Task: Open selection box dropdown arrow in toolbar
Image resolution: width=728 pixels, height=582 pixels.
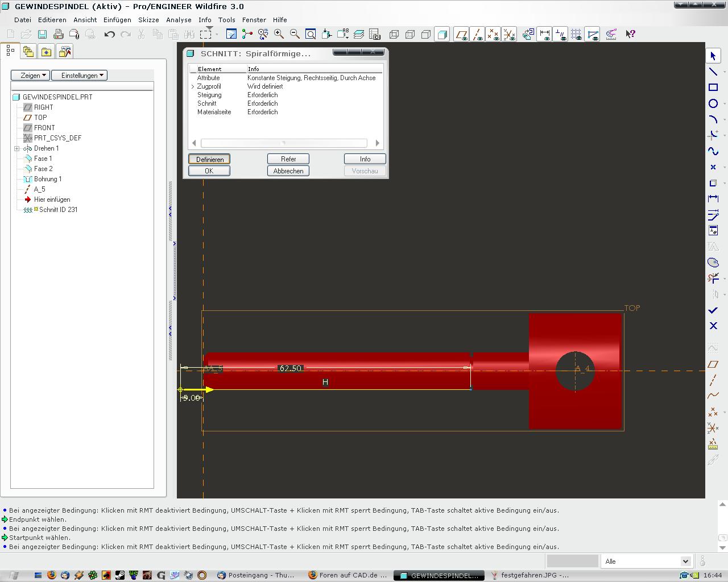Action: pyautogui.click(x=217, y=35)
